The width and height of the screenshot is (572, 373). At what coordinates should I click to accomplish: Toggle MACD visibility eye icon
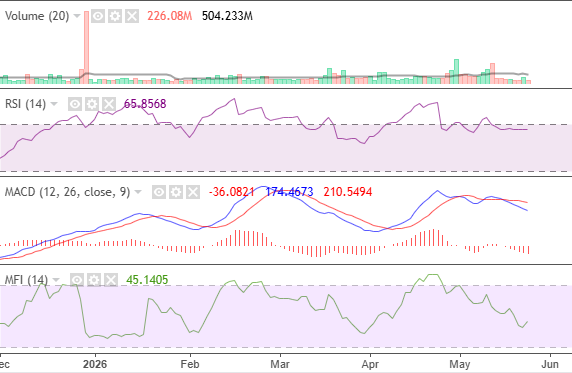[159, 192]
